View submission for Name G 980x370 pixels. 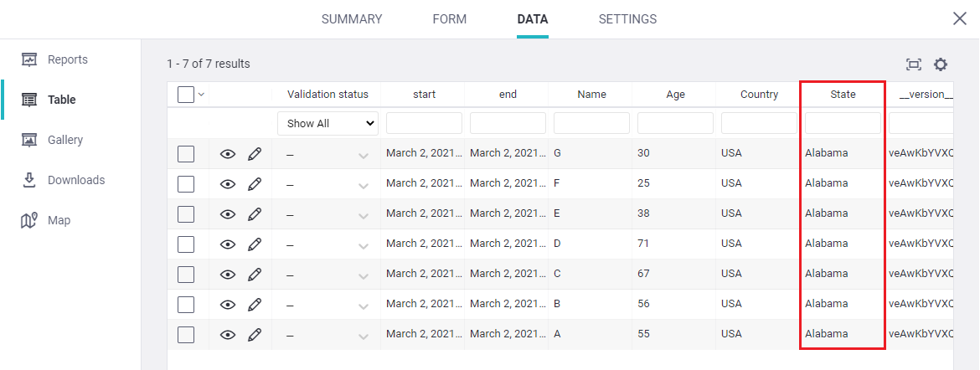[x=227, y=154]
